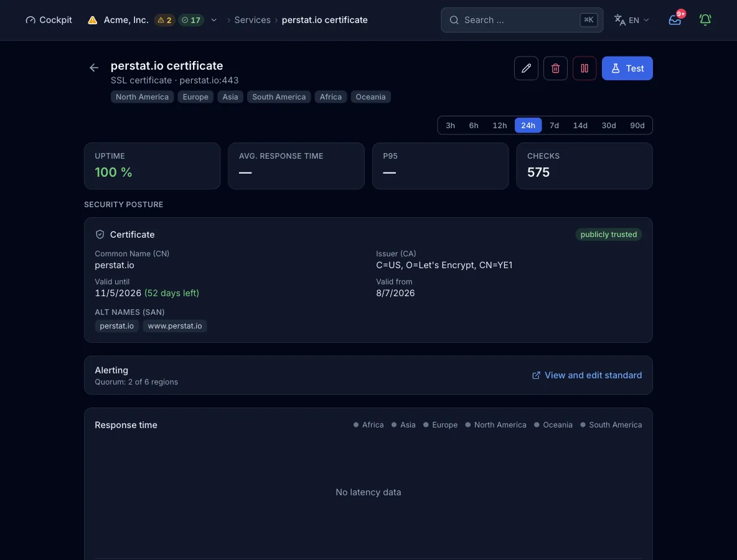
Task: Click the P95 stat card
Action: [440, 166]
